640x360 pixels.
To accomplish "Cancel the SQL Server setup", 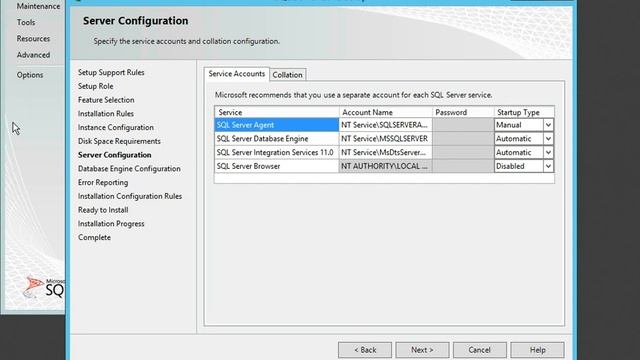I will point(480,350).
